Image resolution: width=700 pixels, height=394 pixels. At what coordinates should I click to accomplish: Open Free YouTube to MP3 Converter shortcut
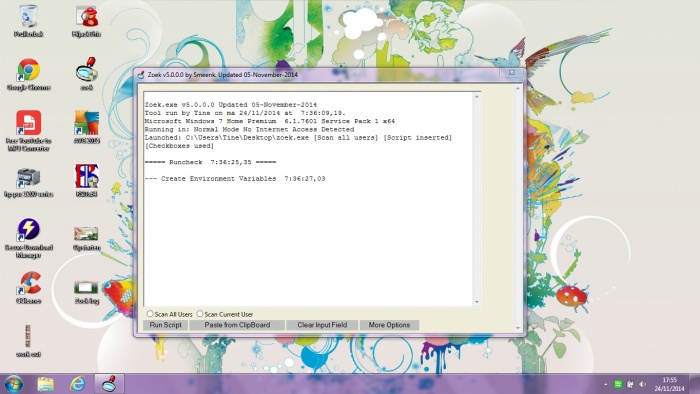pyautogui.click(x=29, y=130)
